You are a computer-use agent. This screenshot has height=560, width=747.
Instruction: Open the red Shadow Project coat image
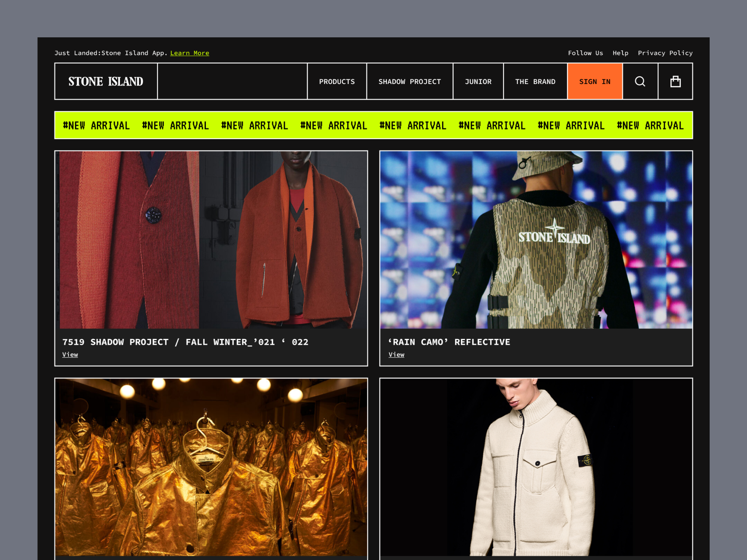click(211, 240)
